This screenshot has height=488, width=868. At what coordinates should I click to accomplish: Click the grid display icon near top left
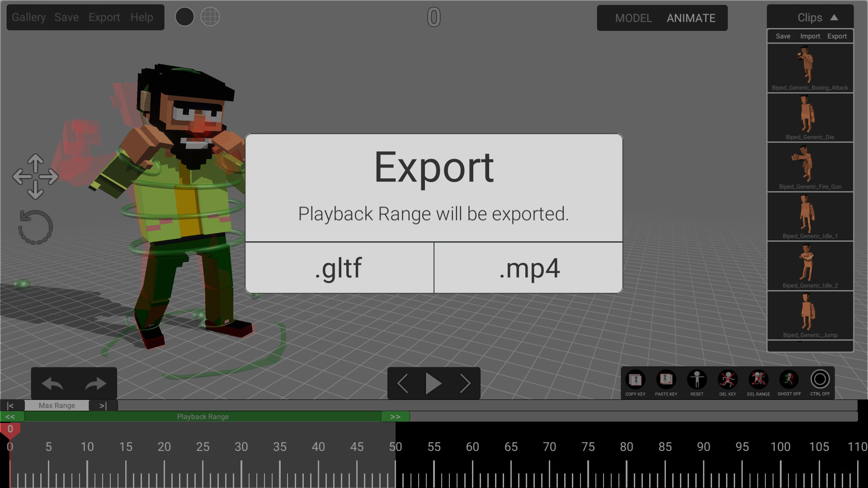click(x=210, y=16)
